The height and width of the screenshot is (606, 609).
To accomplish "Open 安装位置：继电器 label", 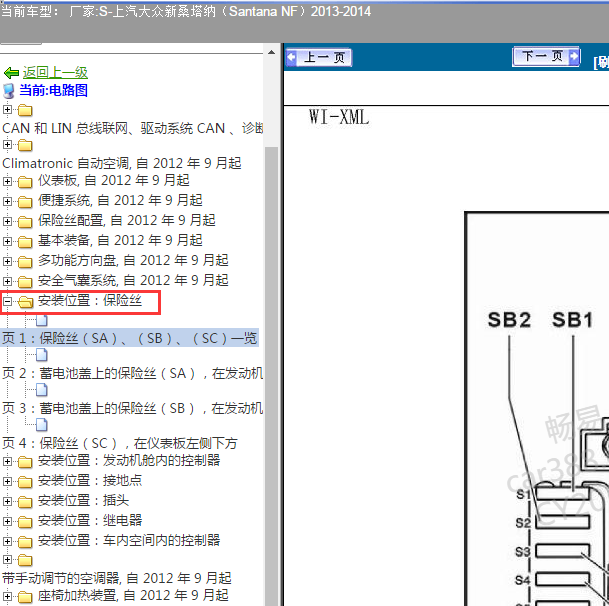I will [90, 520].
